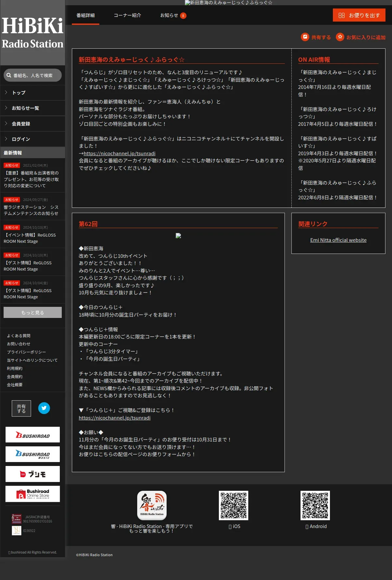
Task: Open the 【イベント情報】ReGLOSS ROOM news item
Action: pos(33,234)
